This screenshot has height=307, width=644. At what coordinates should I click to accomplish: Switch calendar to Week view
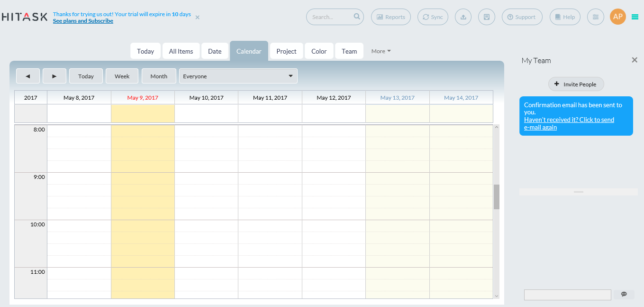point(122,76)
